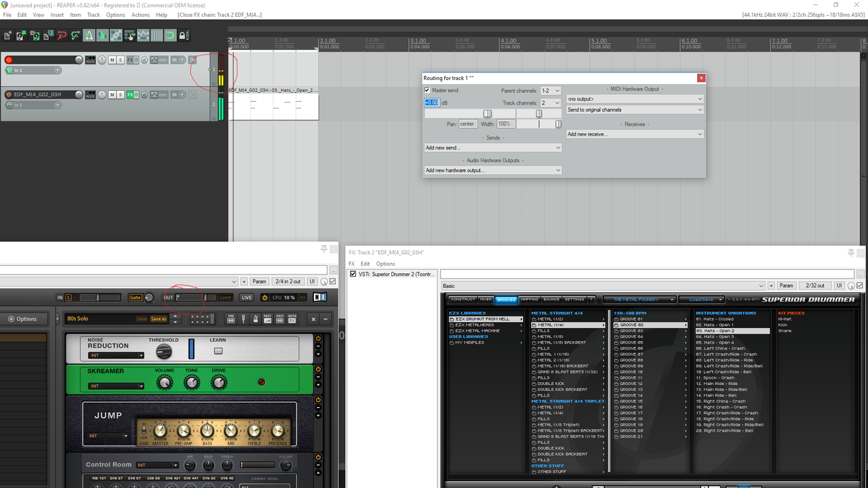
Task: Click the LIVE button in Guitar Rig
Action: [247, 298]
